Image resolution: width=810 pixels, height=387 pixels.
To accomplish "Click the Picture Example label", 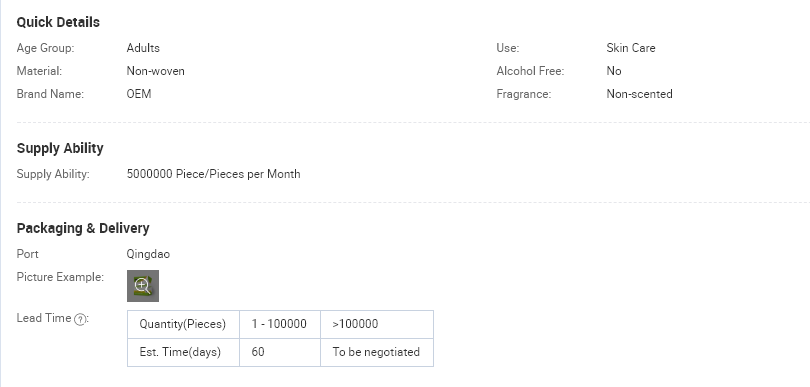I will (x=60, y=277).
